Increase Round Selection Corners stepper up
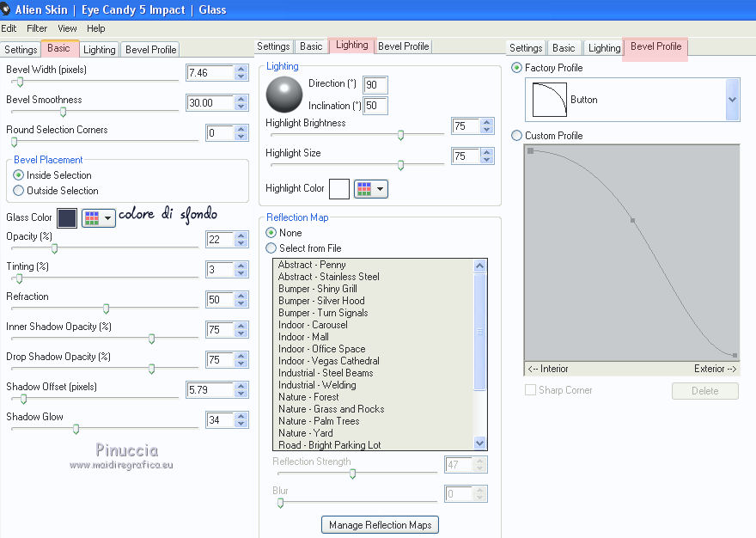Image resolution: width=756 pixels, height=538 pixels. click(241, 129)
